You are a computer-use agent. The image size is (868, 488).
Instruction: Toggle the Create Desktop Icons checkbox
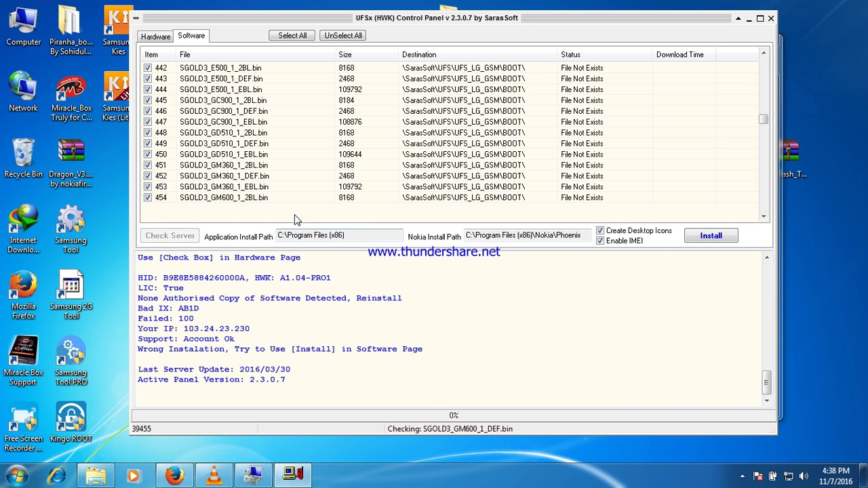(599, 230)
